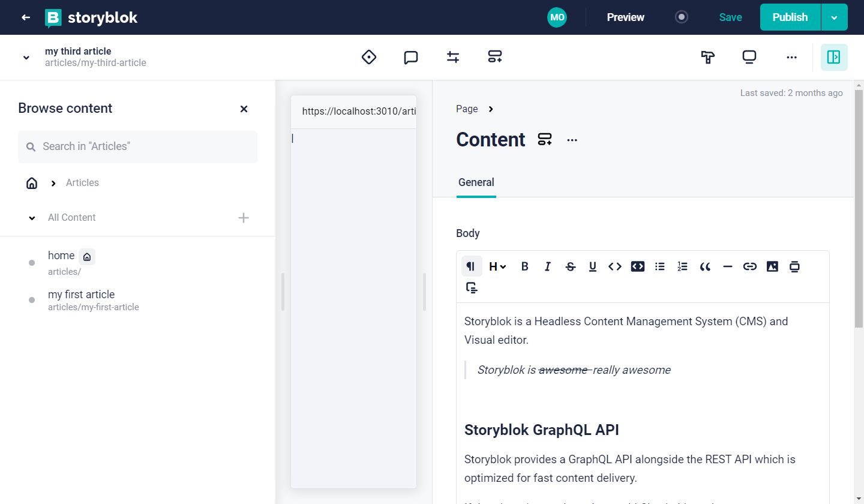Insert a numbered list
864x504 pixels.
682,266
